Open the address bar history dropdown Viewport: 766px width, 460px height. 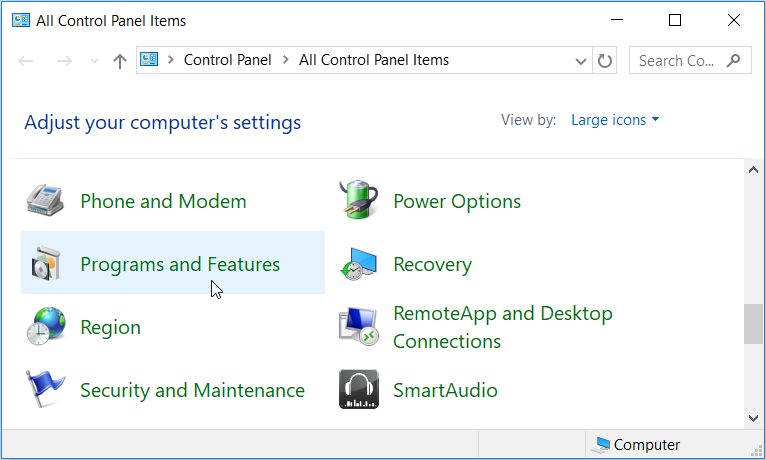(581, 61)
